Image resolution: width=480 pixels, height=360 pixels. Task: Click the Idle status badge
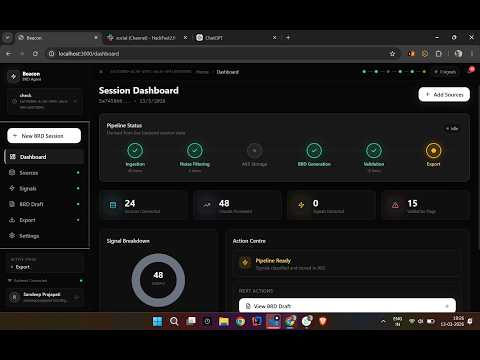(452, 129)
